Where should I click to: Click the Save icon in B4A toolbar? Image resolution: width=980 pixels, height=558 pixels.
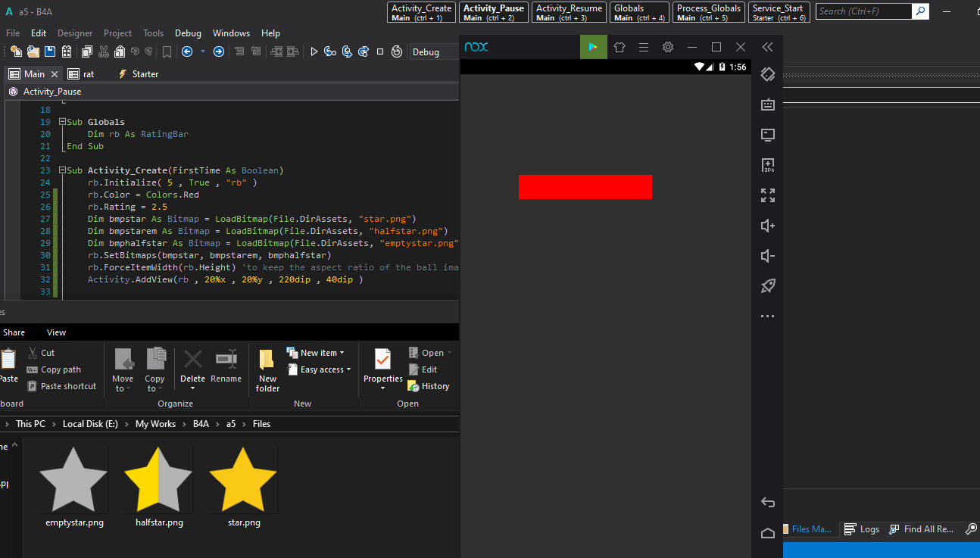pyautogui.click(x=50, y=51)
